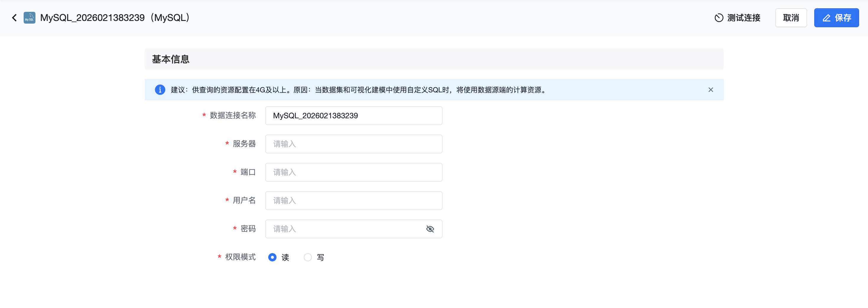Save the connection with 保存

836,18
